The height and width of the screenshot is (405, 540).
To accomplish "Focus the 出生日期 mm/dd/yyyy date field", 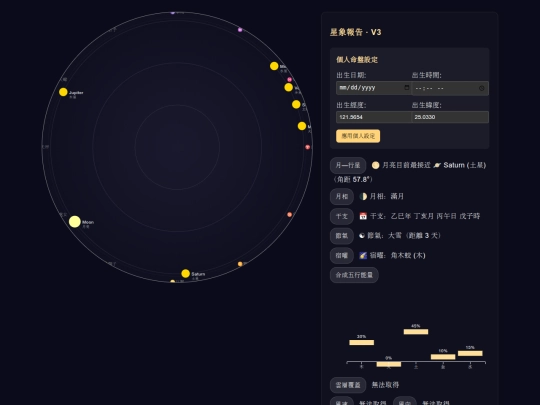I will 374,88.
